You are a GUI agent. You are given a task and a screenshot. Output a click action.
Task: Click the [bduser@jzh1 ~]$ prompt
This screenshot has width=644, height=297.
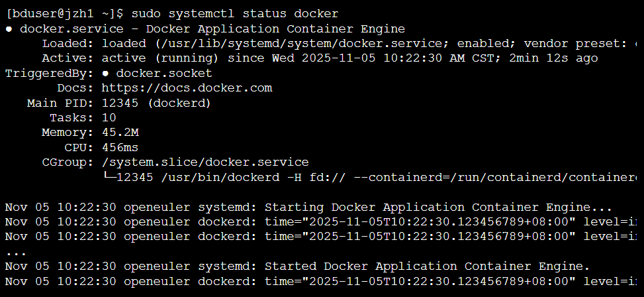[x=64, y=14]
